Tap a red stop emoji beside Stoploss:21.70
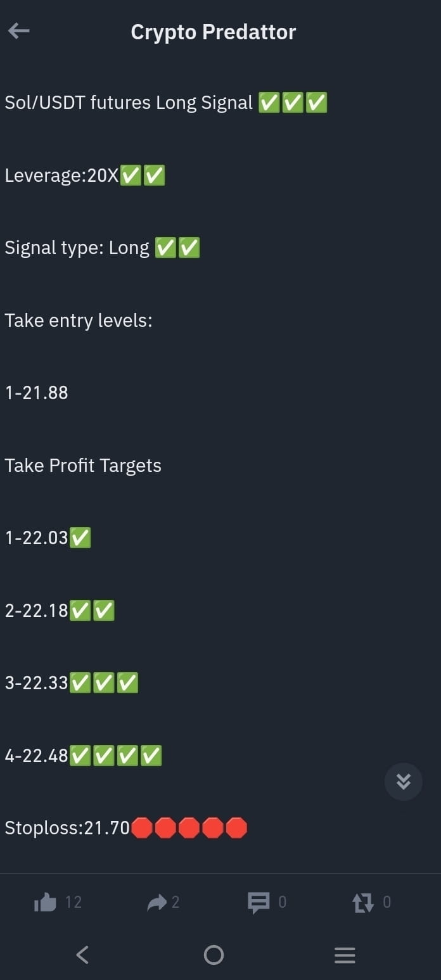441x980 pixels. pyautogui.click(x=165, y=827)
